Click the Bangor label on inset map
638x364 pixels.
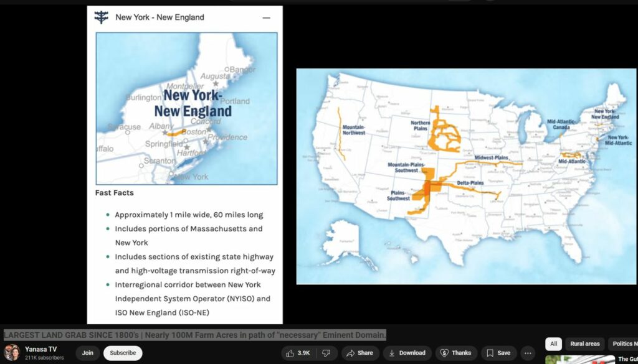pos(242,70)
